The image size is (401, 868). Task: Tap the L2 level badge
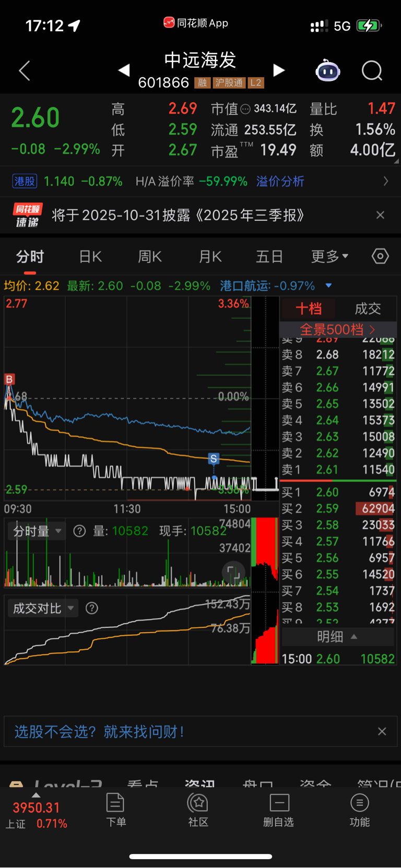pos(256,83)
